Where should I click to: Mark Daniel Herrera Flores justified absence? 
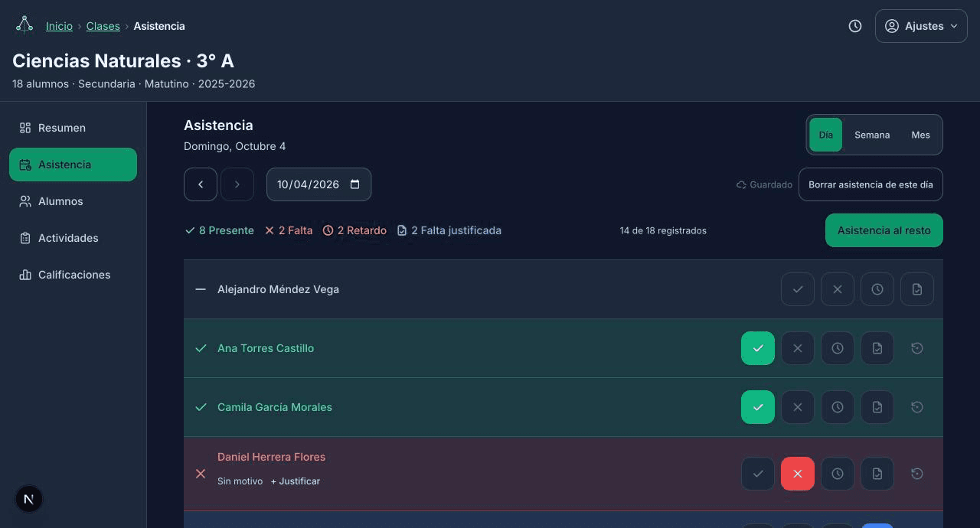[877, 474]
